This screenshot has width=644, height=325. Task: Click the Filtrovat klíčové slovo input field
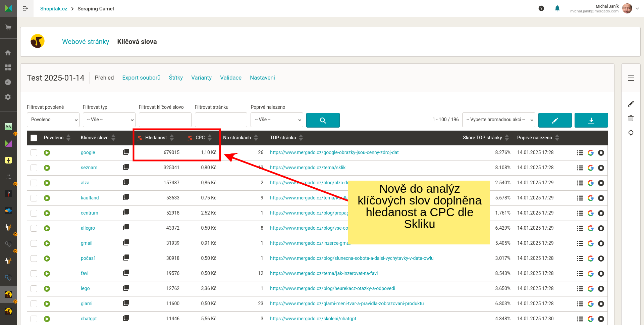coord(165,120)
